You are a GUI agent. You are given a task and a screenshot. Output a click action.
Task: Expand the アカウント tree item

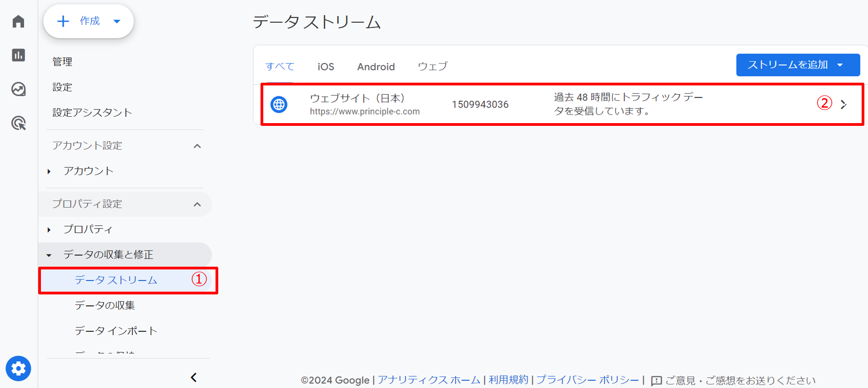(x=49, y=171)
